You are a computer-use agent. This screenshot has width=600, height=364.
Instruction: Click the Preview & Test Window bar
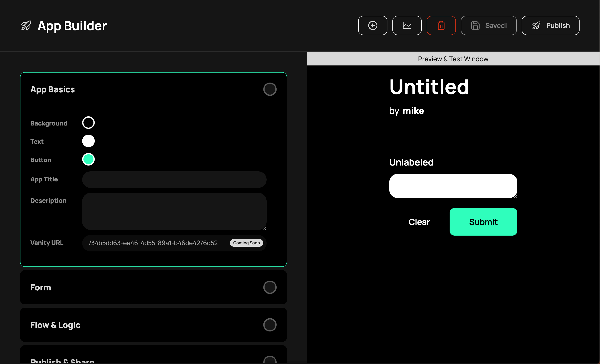point(453,59)
